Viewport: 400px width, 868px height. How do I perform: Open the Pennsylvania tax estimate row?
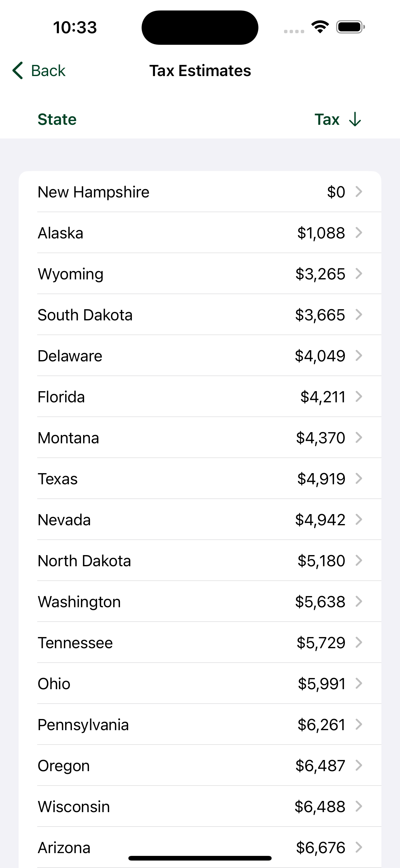(200, 725)
